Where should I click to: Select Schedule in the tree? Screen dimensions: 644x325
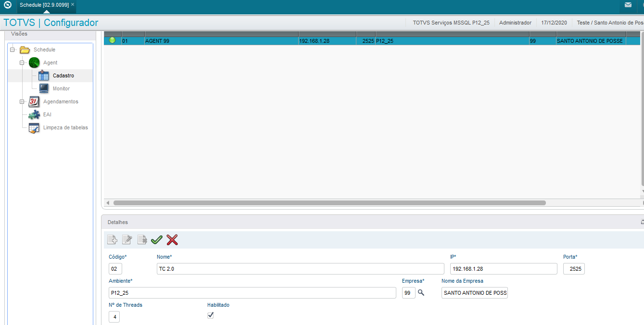[x=44, y=50]
